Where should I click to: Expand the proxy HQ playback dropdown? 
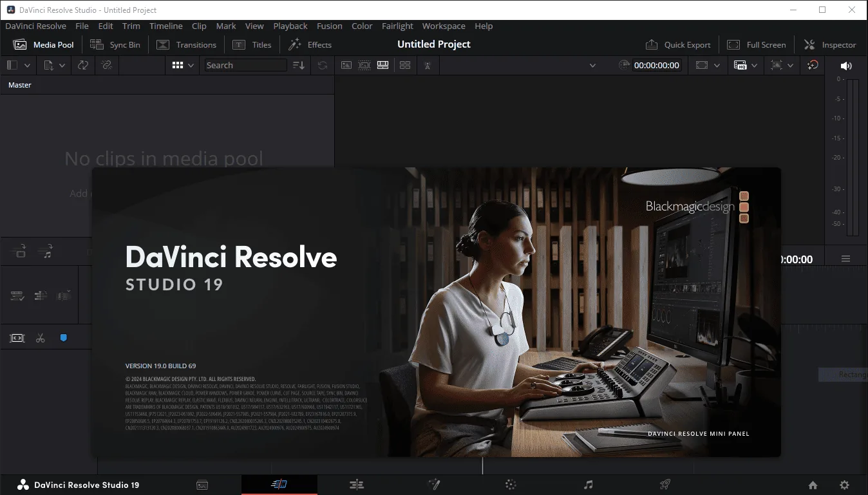point(754,65)
